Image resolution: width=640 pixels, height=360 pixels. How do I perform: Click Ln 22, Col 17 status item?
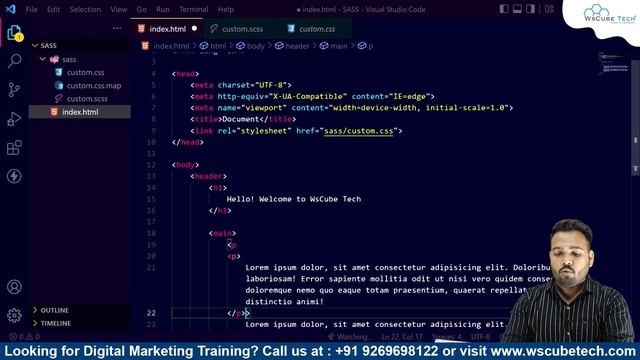[402, 337]
